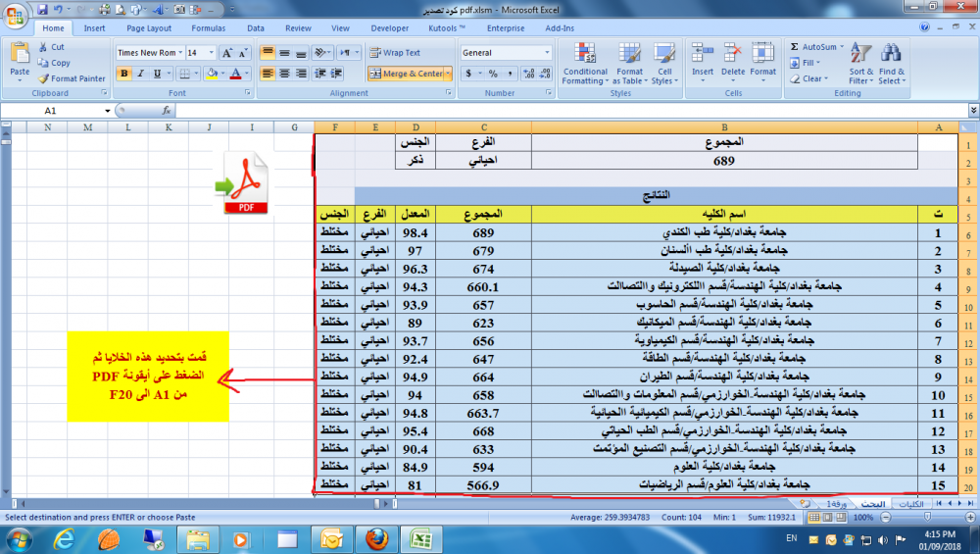Open the Insert ribbon tab
Image resolution: width=980 pixels, height=554 pixels.
click(94, 28)
